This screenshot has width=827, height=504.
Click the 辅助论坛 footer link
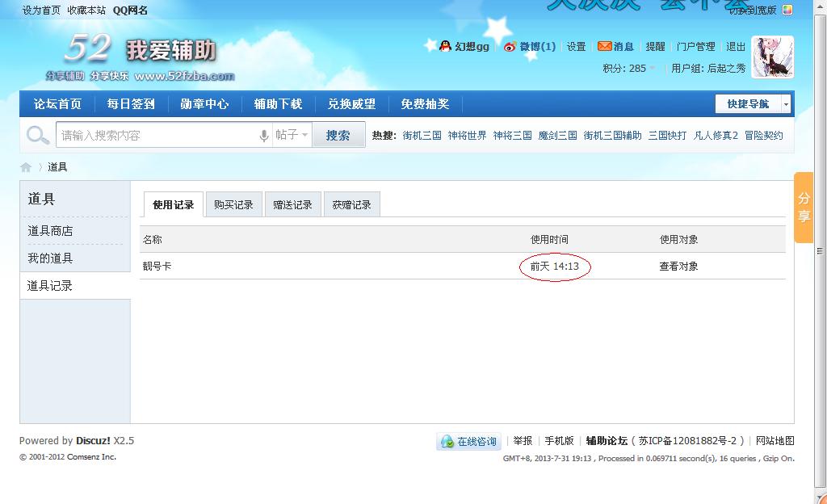[x=607, y=441]
